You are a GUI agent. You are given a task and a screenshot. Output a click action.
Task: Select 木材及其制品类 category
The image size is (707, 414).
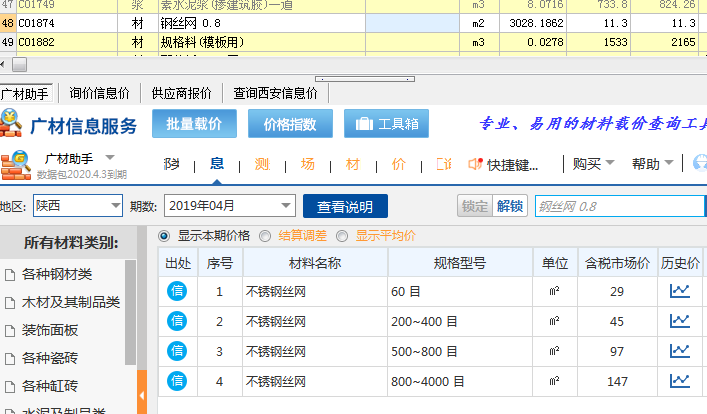coord(71,302)
